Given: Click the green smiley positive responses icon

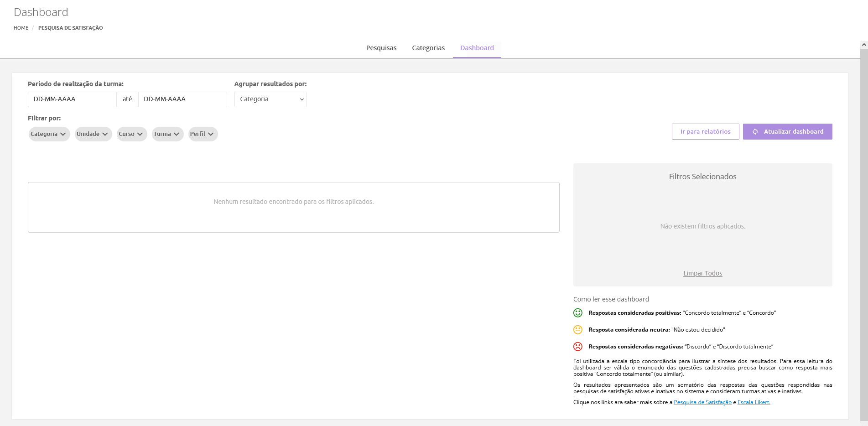Looking at the screenshot, I should [x=578, y=313].
